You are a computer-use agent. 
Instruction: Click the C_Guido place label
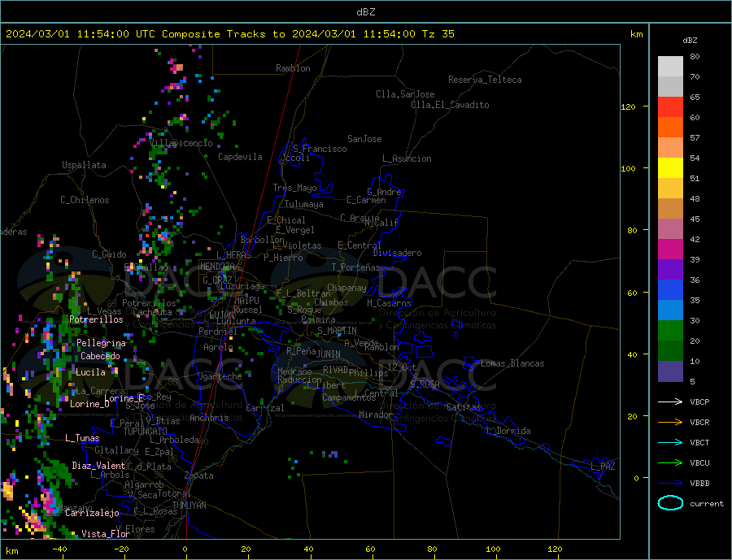coord(109,254)
